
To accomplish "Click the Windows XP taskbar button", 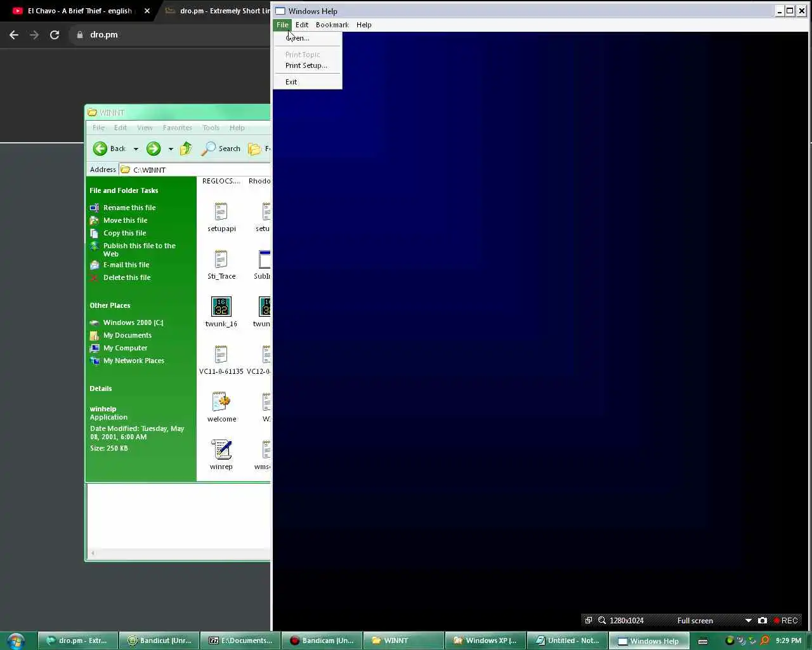I will tap(485, 640).
